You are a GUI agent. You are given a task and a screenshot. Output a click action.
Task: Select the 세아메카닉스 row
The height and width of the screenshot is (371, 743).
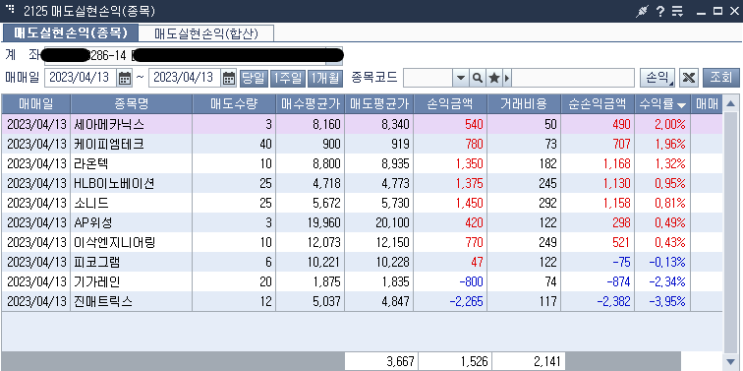tap(362, 125)
